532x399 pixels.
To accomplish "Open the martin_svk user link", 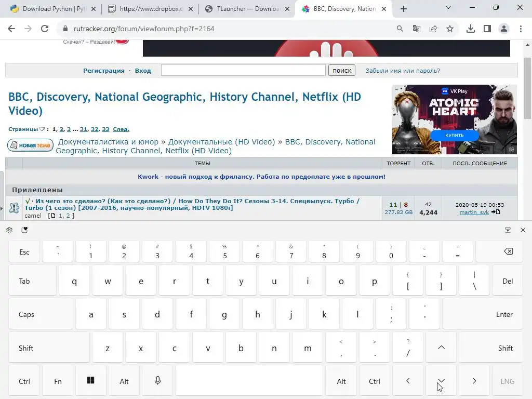I will [x=474, y=212].
